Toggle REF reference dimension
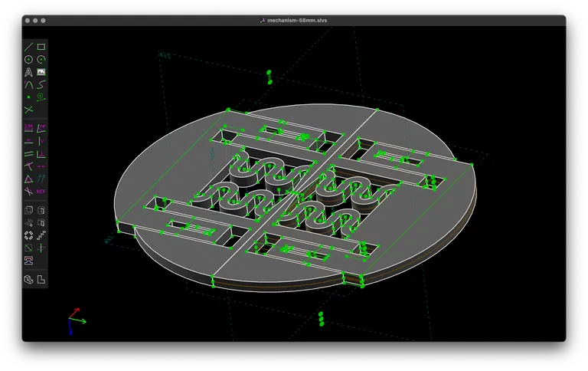This screenshot has height=371, width=588. click(41, 192)
